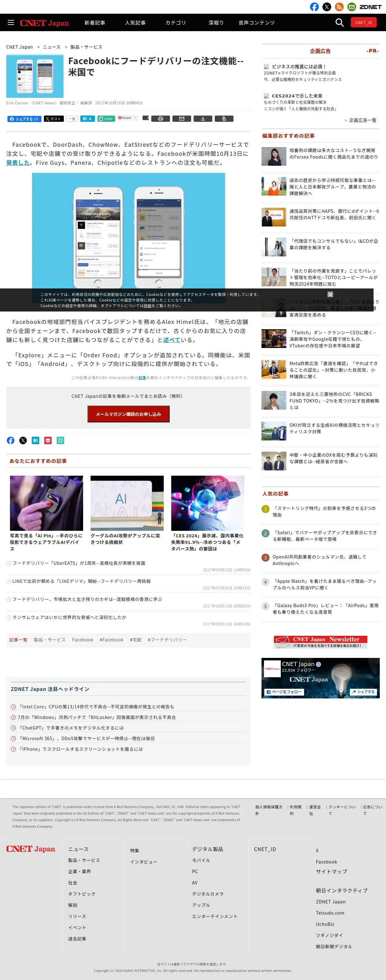Open the Tetsudo.com footer link
Image resolution: width=386 pixels, height=980 pixels.
tap(330, 913)
